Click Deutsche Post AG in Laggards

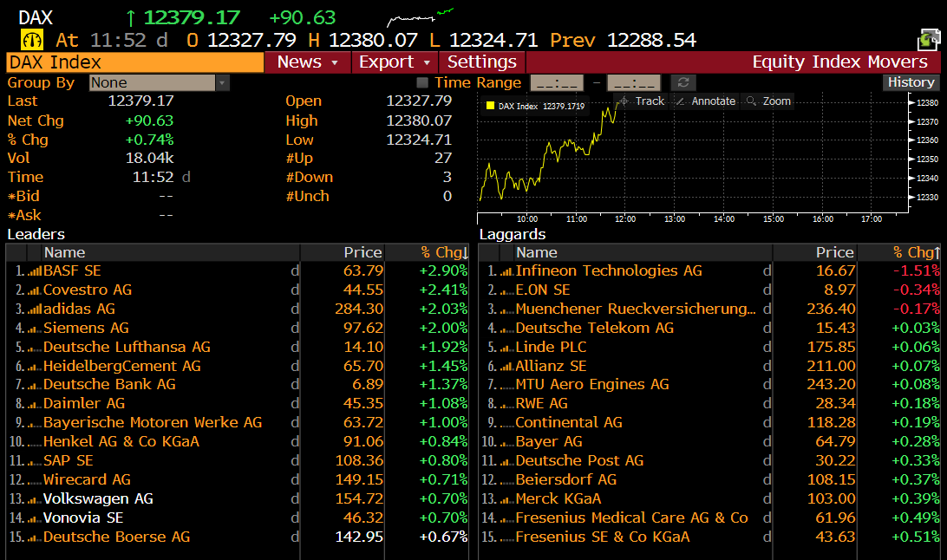click(x=579, y=461)
